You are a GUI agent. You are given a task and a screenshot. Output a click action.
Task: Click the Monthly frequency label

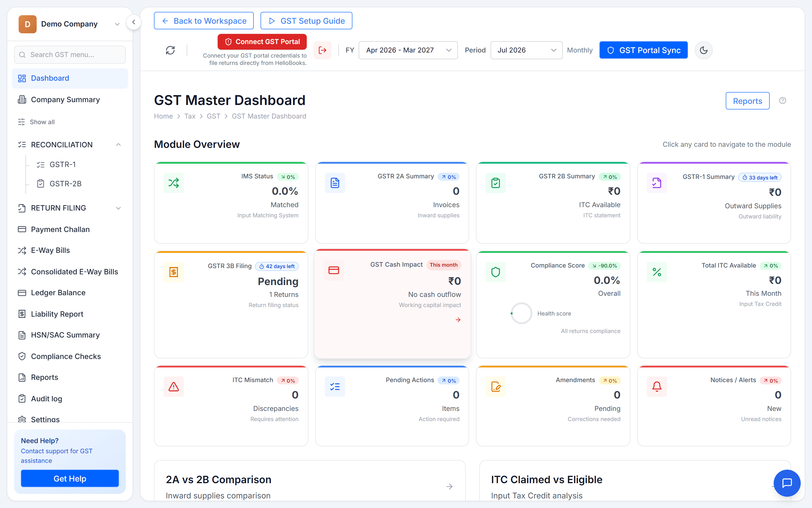click(579, 51)
